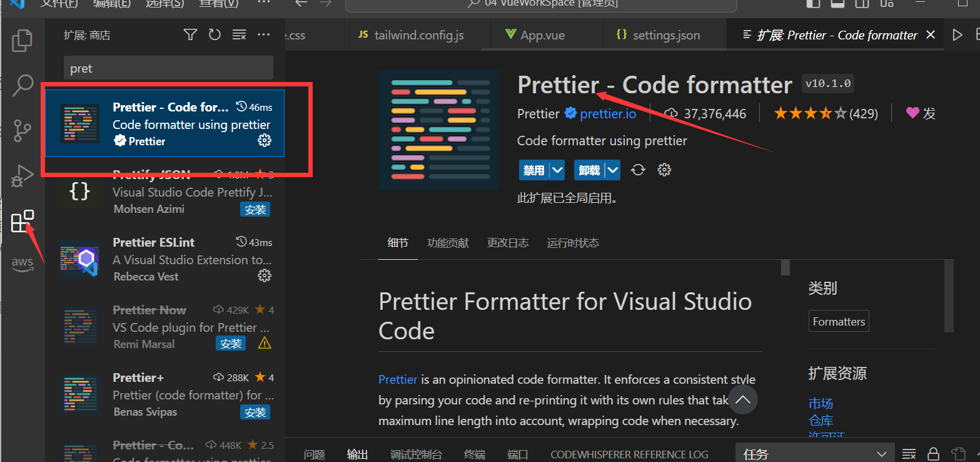Click the Formatters category tag

[x=839, y=321]
